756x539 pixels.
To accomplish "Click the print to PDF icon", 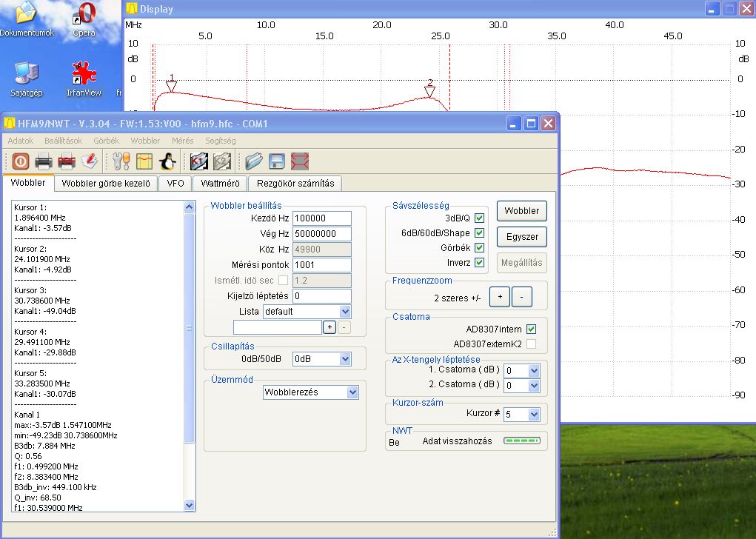I will point(67,161).
